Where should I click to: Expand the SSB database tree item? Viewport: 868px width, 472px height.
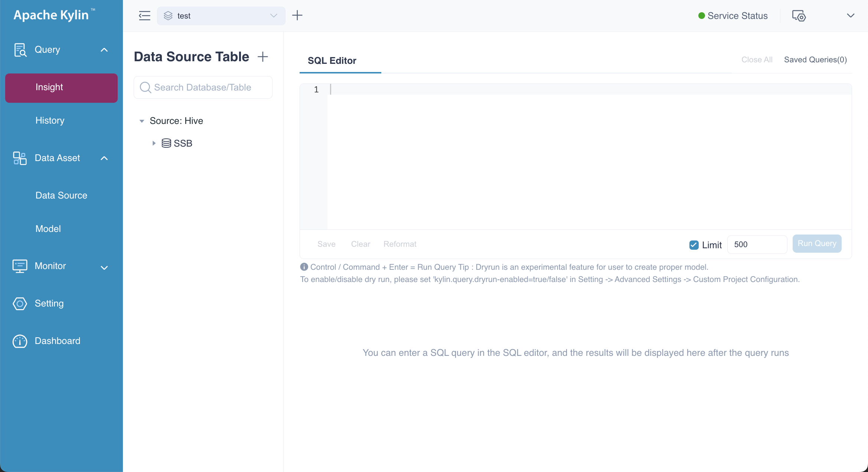click(153, 143)
